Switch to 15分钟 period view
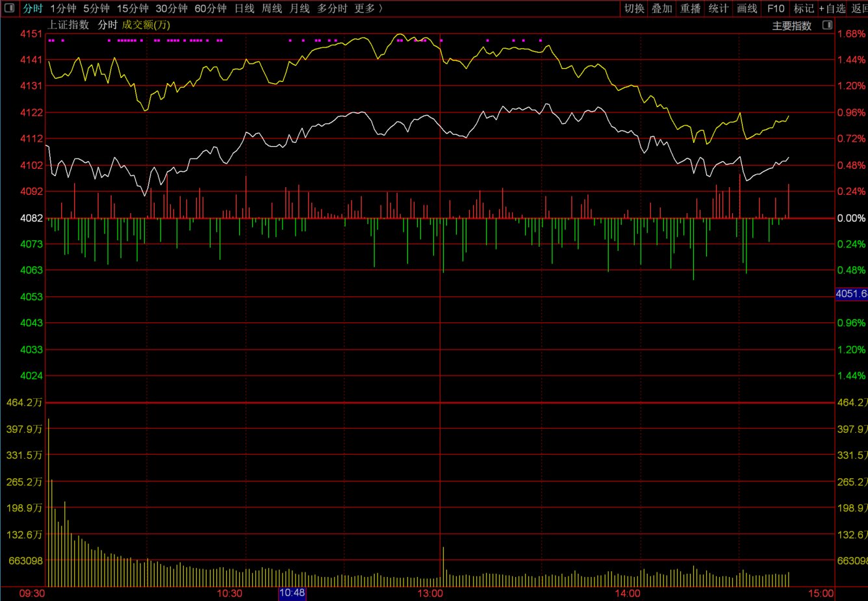The width and height of the screenshot is (868, 601). pos(133,8)
